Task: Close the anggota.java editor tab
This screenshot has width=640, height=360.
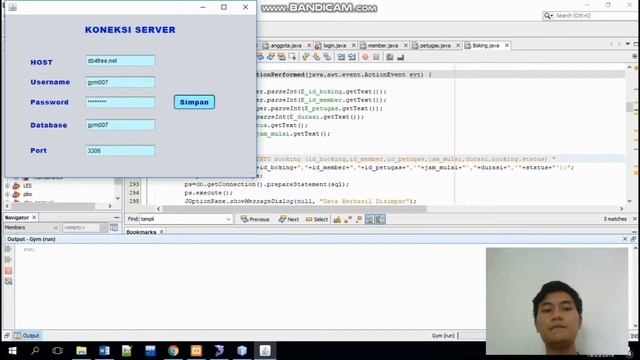Action: tap(309, 45)
